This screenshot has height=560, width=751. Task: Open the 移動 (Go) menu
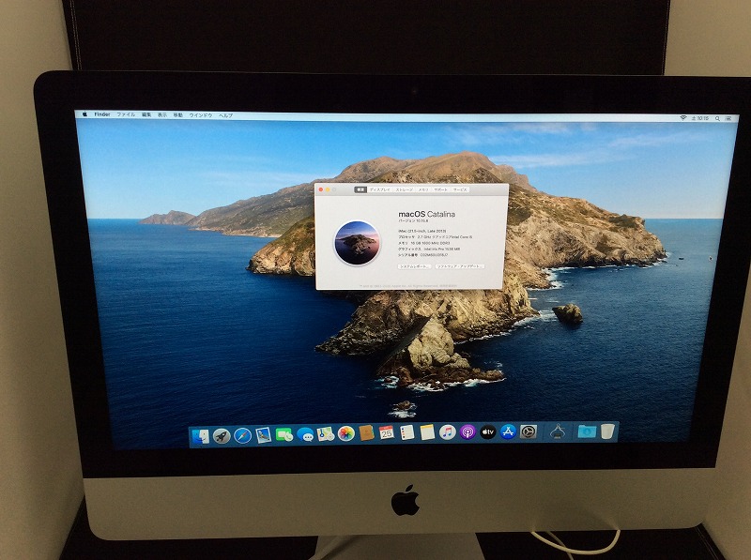178,114
